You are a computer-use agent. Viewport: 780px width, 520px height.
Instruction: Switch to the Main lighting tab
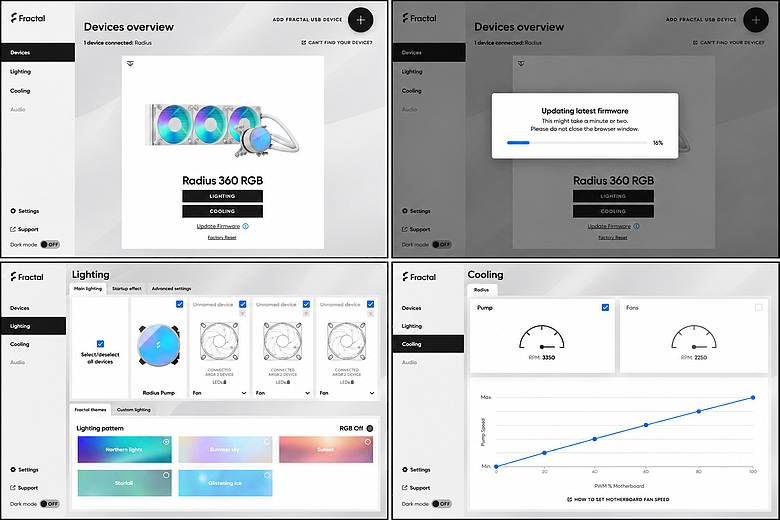[88, 289]
